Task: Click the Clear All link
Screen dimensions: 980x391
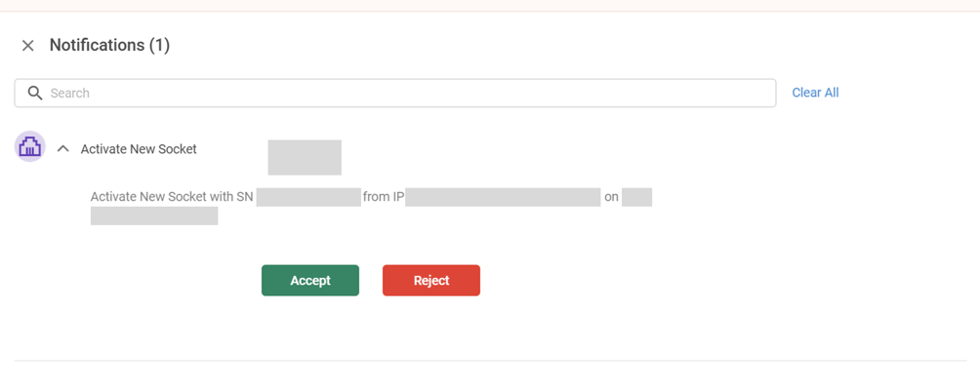Action: click(x=815, y=93)
